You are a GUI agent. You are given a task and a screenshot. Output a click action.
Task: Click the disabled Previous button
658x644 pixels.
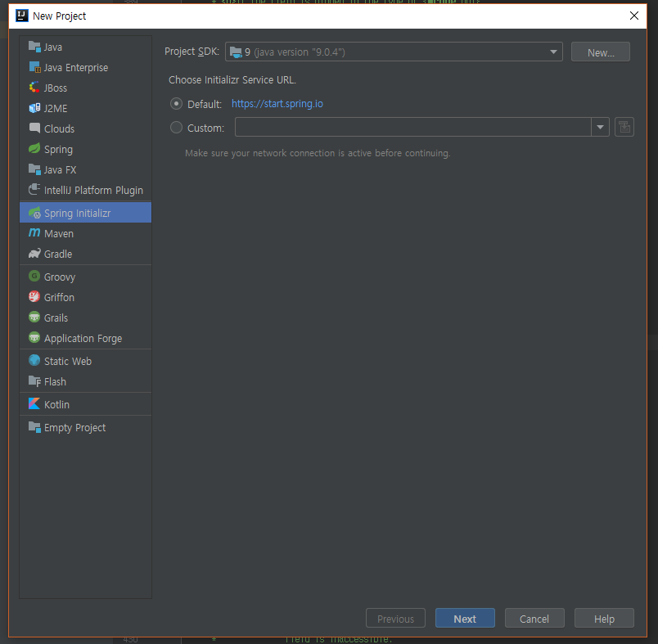tap(396, 618)
